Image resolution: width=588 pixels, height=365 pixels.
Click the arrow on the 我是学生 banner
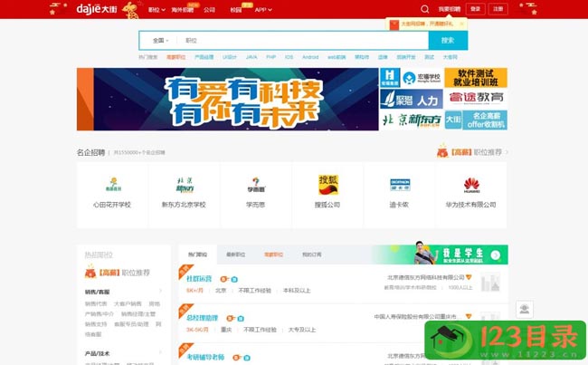(496, 255)
